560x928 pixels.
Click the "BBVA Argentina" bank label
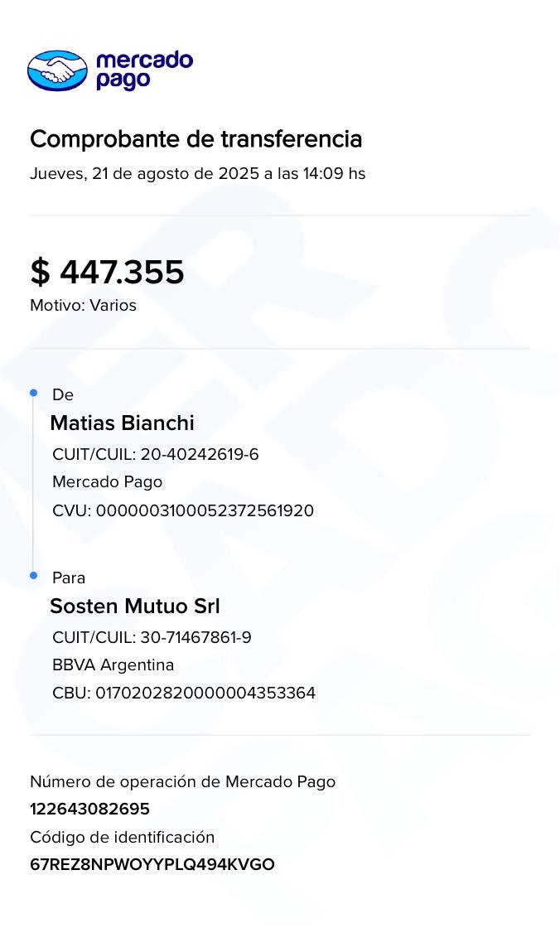point(113,665)
